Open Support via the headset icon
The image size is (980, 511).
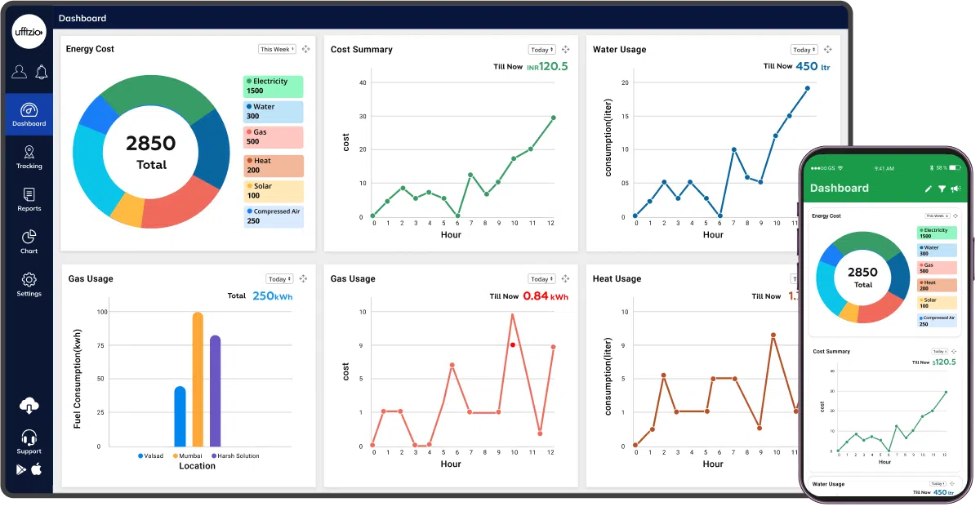(29, 437)
